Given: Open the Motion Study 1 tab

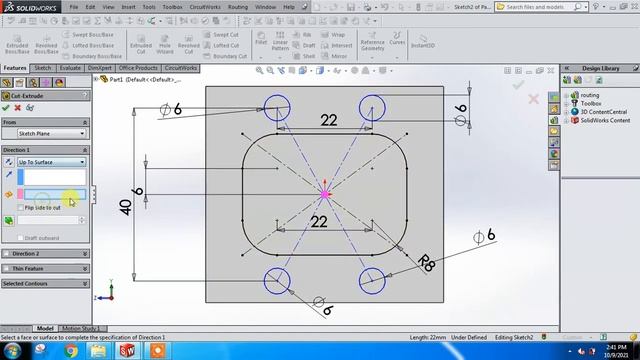Looking at the screenshot, I should click(81, 328).
